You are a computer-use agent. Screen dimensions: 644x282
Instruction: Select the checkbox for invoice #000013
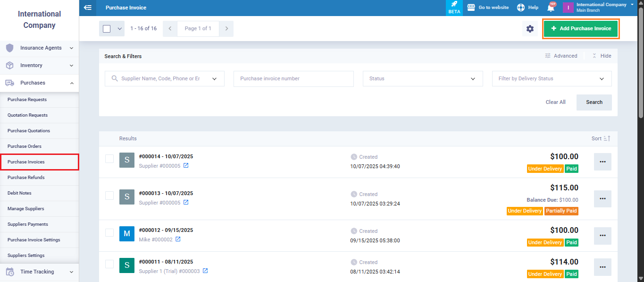point(109,196)
